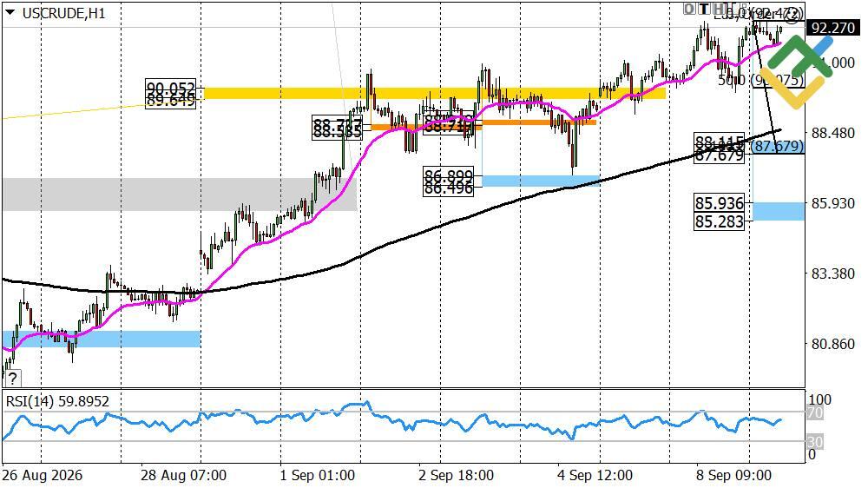Viewport: 868px width, 488px height.
Task: Select the 86.496 level label
Action: click(x=449, y=189)
